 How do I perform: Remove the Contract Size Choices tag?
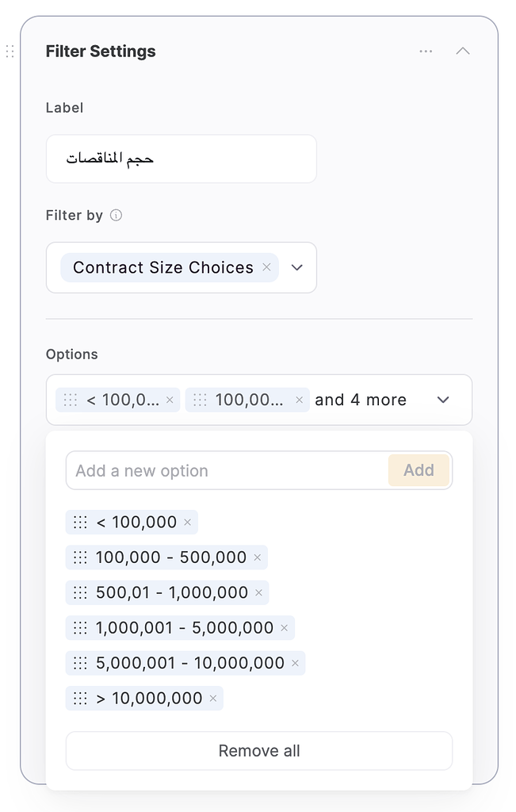(266, 267)
